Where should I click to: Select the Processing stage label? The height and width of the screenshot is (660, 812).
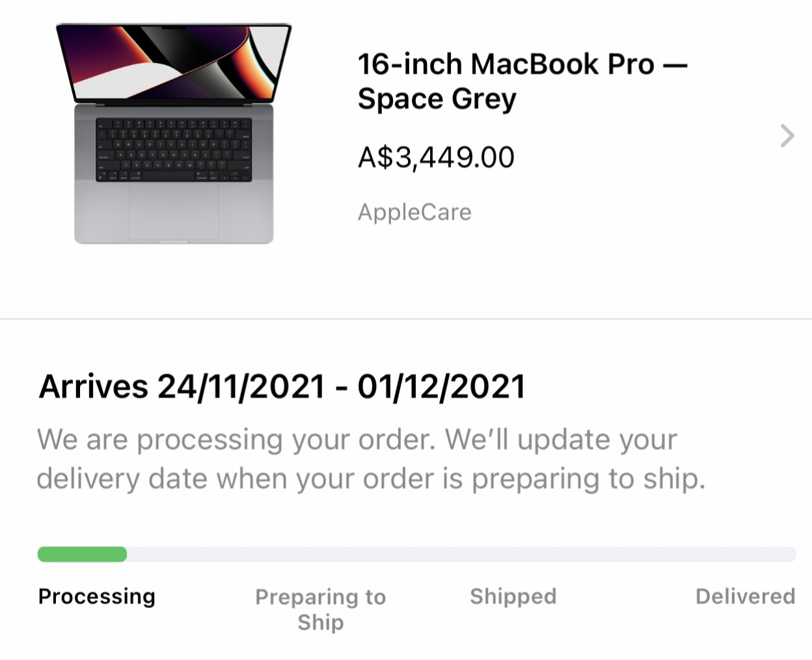[97, 596]
